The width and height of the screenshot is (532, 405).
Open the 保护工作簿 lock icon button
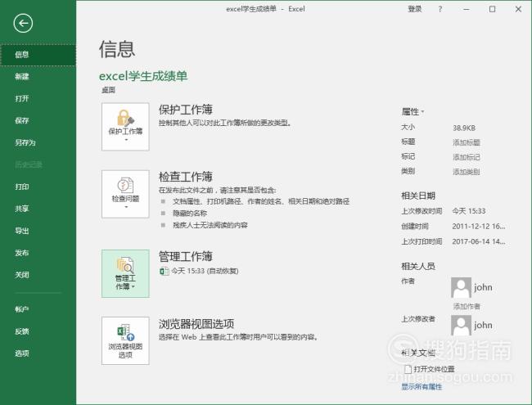pyautogui.click(x=125, y=127)
